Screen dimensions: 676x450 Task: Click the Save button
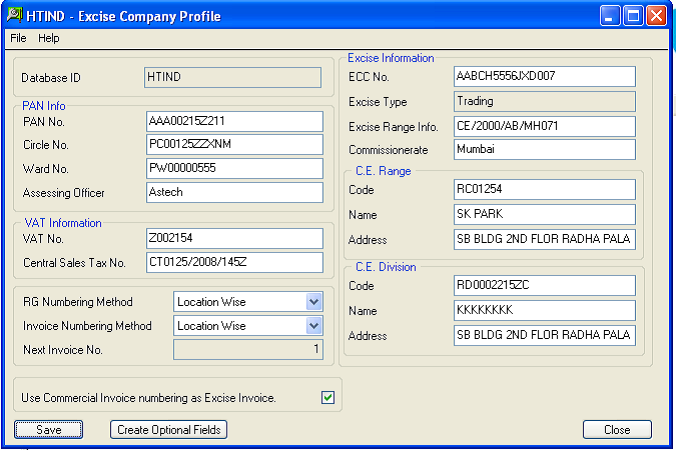pyautogui.click(x=48, y=430)
